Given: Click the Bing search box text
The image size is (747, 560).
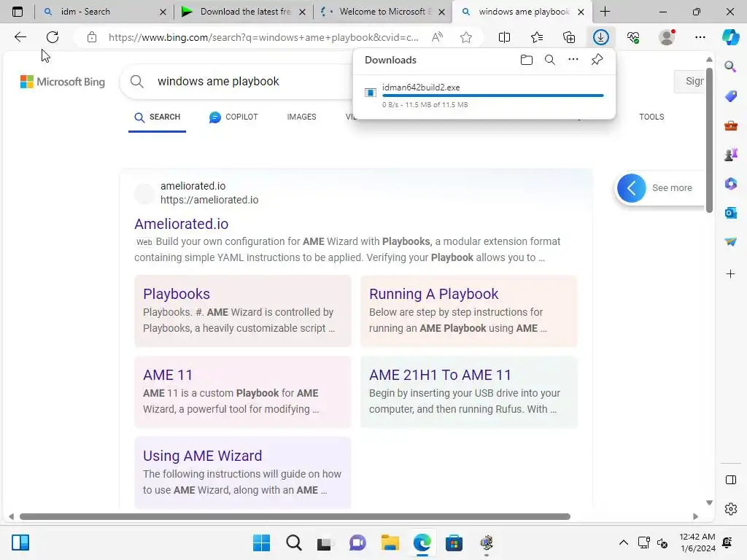Looking at the screenshot, I should [x=218, y=82].
